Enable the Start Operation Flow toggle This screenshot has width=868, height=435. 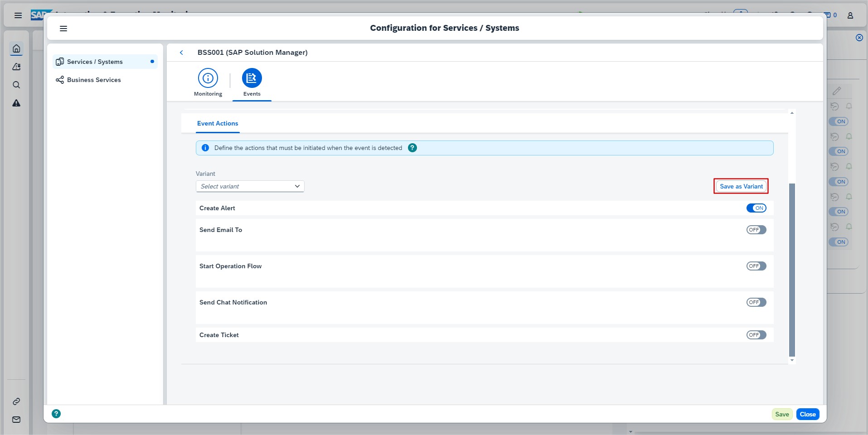click(x=756, y=266)
